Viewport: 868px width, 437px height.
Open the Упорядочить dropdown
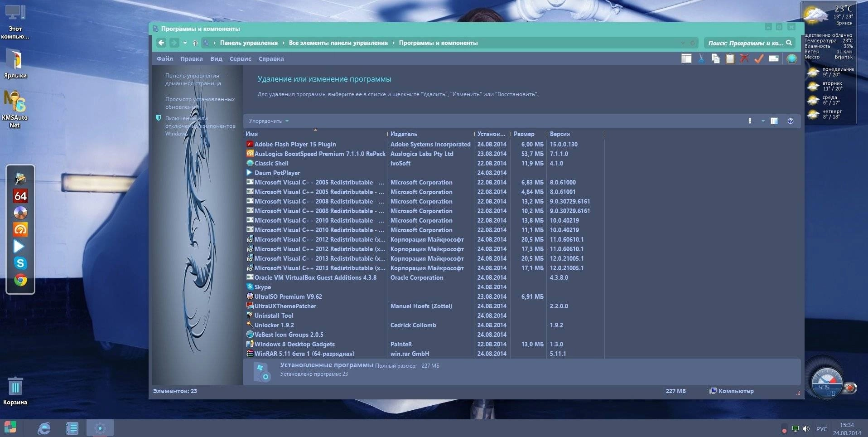click(269, 121)
